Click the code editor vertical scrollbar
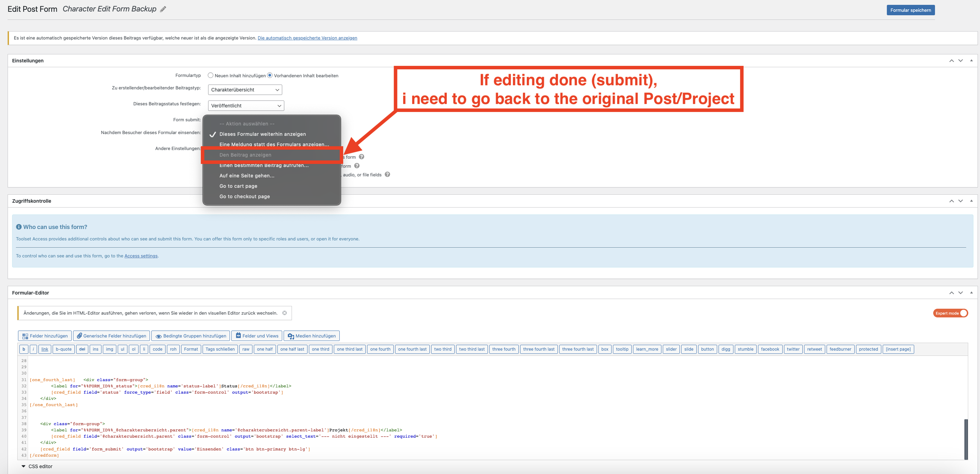The image size is (980, 474). (965, 439)
